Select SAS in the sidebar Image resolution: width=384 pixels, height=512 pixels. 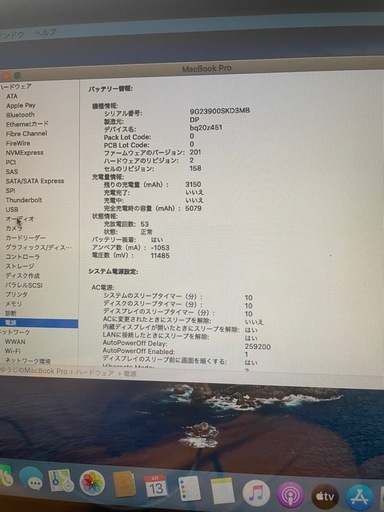12,172
